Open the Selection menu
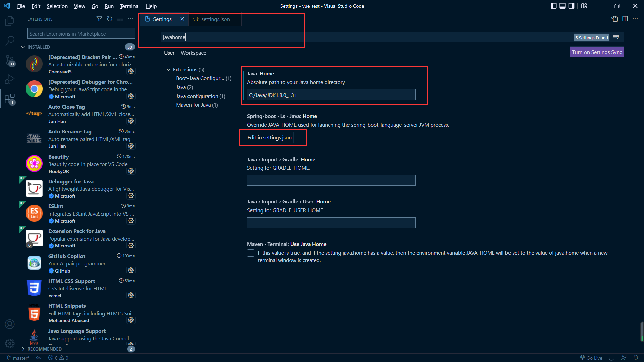Image resolution: width=644 pixels, height=362 pixels. [x=57, y=6]
